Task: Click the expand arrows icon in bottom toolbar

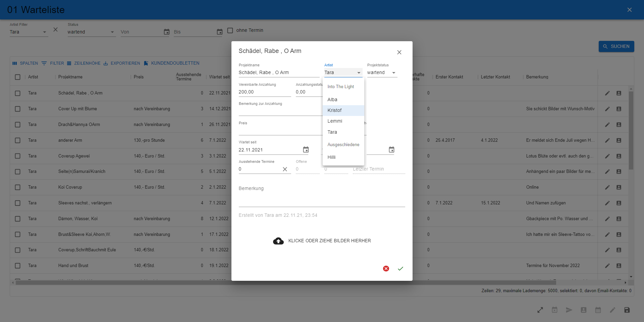Action: 540,310
